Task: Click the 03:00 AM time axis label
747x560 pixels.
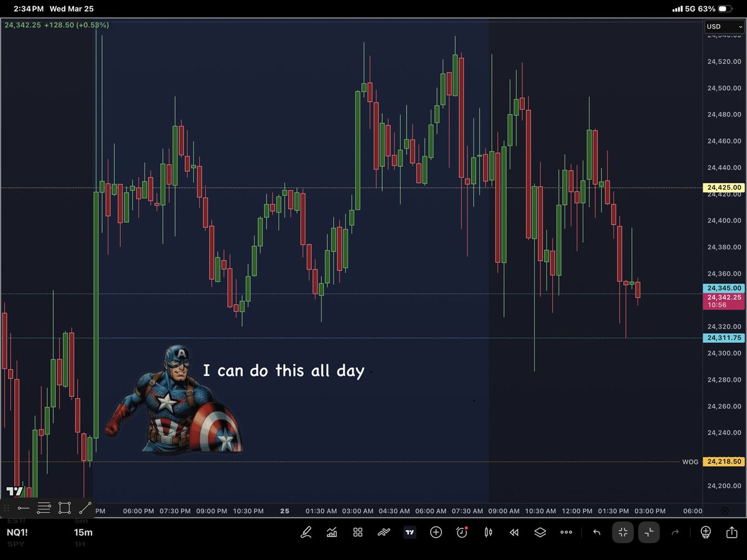Action: coord(358,511)
